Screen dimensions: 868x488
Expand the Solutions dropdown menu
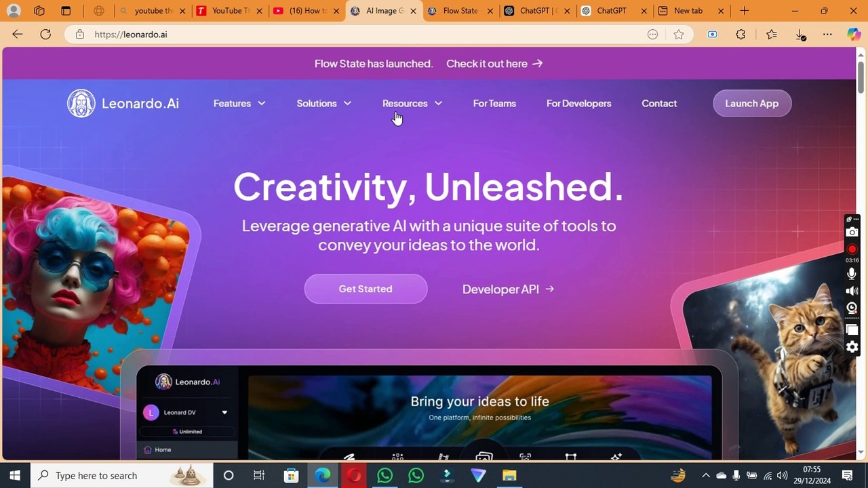[x=324, y=104]
